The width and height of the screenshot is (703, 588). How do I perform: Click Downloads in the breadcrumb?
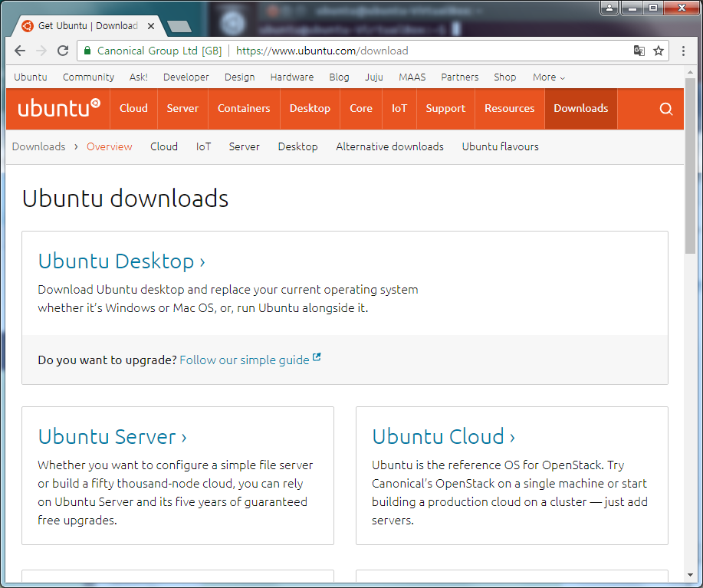pyautogui.click(x=38, y=146)
